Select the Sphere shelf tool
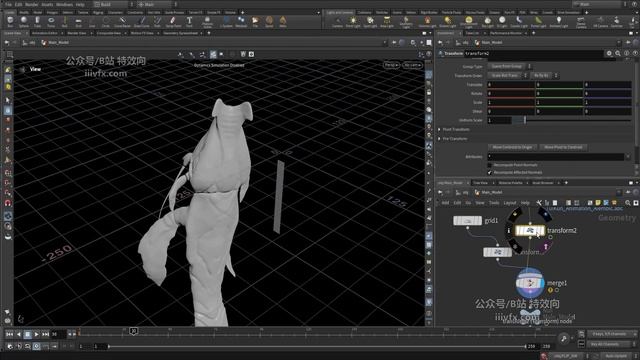Image resolution: width=640 pixels, height=360 pixels. click(24, 22)
